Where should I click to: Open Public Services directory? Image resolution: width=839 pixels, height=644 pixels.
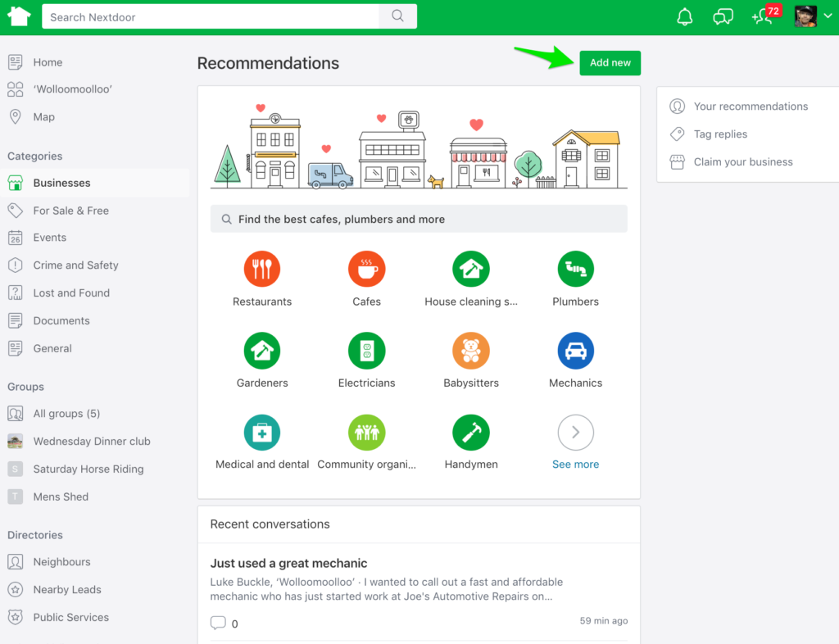[x=71, y=618]
